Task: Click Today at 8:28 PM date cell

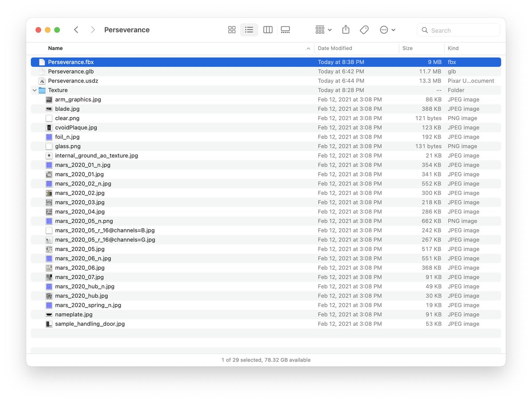Action: [x=341, y=90]
